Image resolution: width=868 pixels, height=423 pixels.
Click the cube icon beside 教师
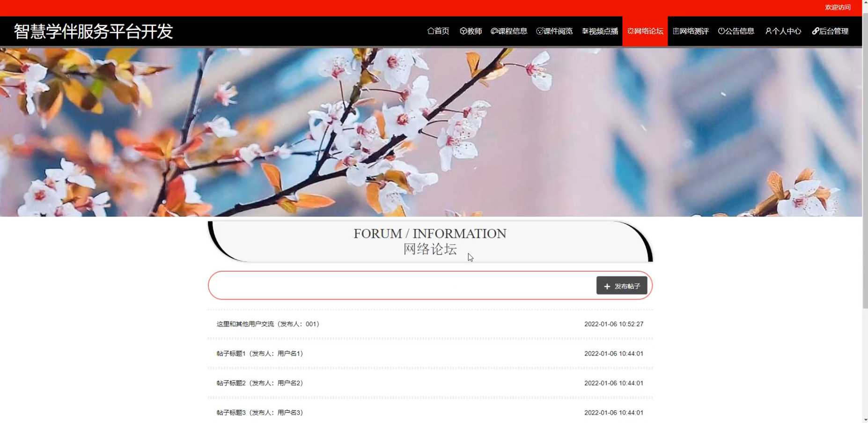pos(463,31)
